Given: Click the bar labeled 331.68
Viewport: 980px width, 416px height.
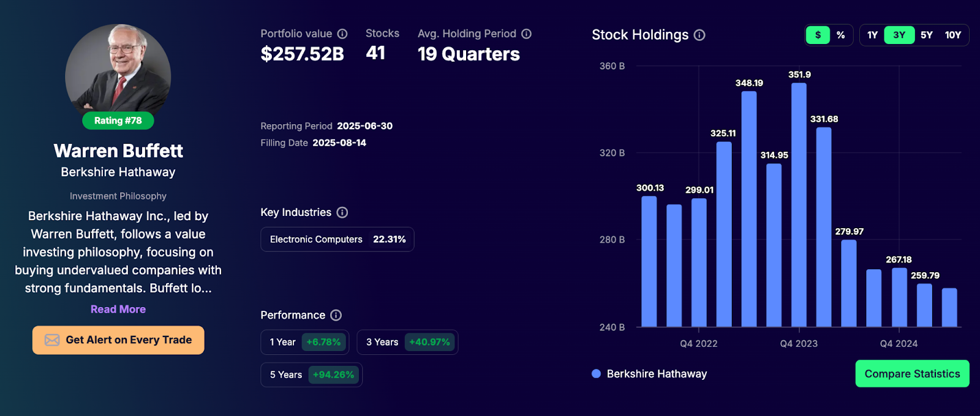Looking at the screenshot, I should (824, 227).
